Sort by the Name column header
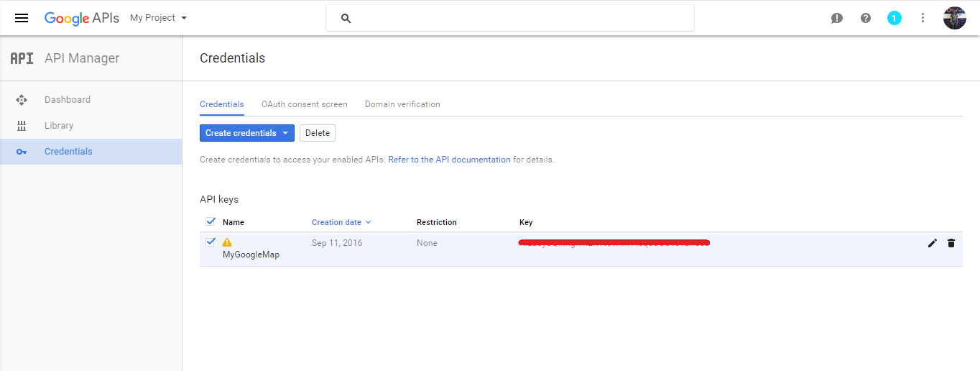 tap(234, 222)
